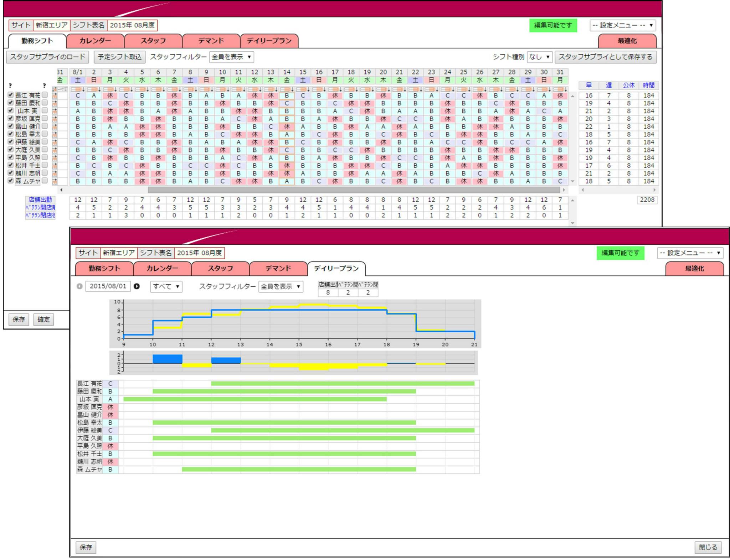Click column sort icon under date 8/1
730x560 pixels.
(x=78, y=89)
